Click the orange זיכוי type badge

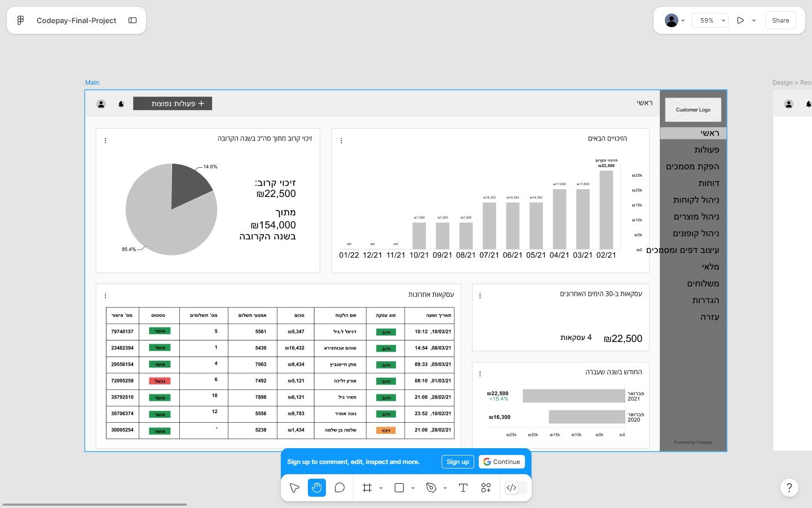click(x=386, y=431)
